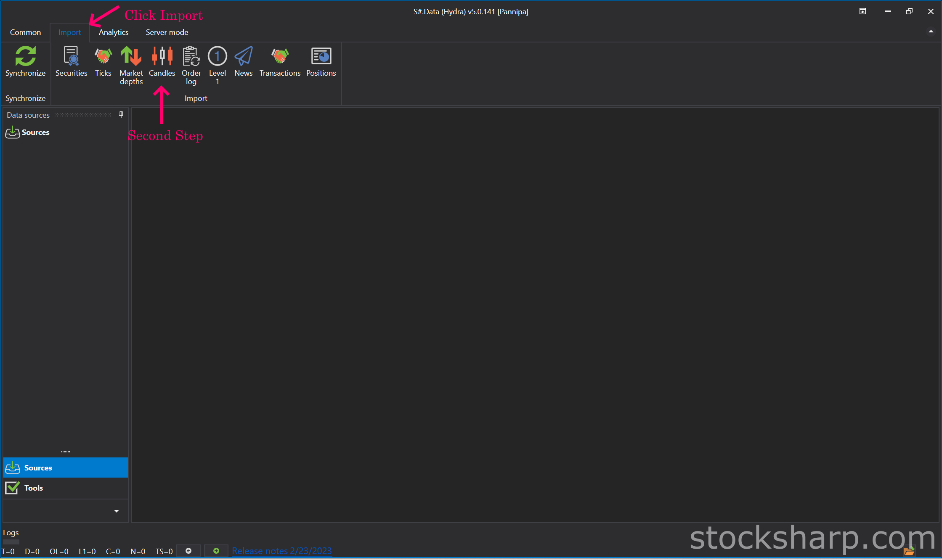Image resolution: width=942 pixels, height=560 pixels.
Task: Open Securities import
Action: pyautogui.click(x=71, y=61)
